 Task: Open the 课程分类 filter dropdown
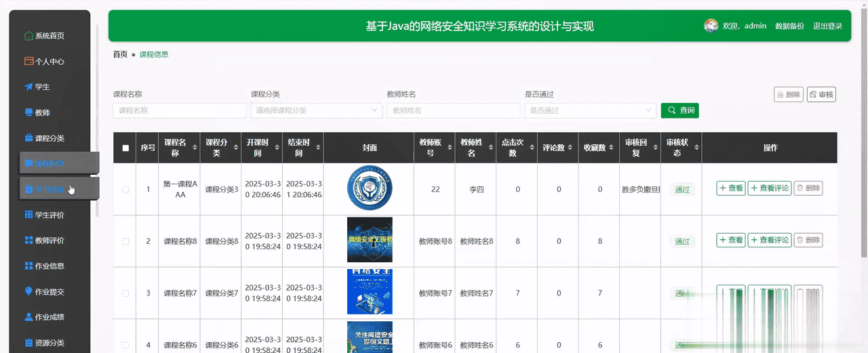[x=317, y=110]
